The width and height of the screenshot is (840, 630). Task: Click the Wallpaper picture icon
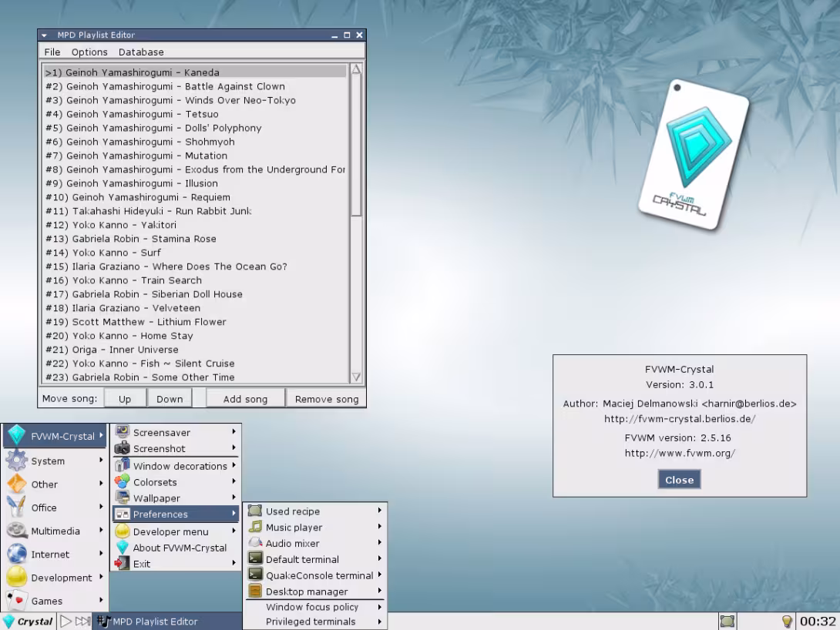[x=122, y=498]
